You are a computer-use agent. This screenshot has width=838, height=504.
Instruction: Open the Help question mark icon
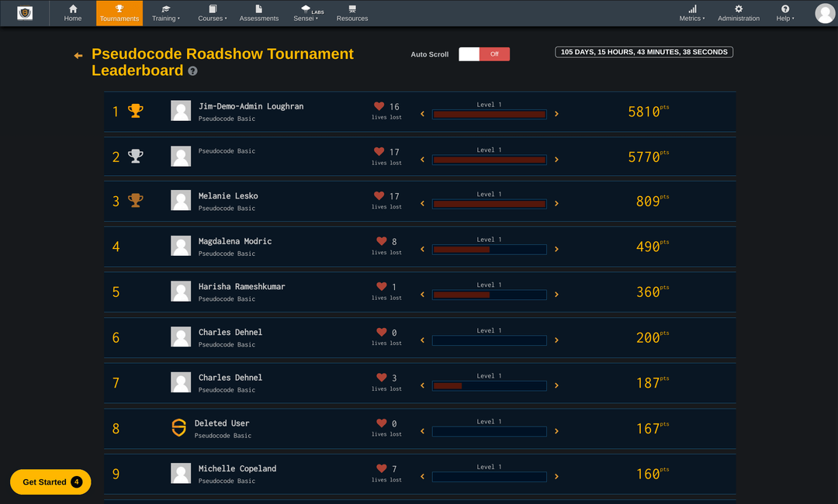[783, 8]
